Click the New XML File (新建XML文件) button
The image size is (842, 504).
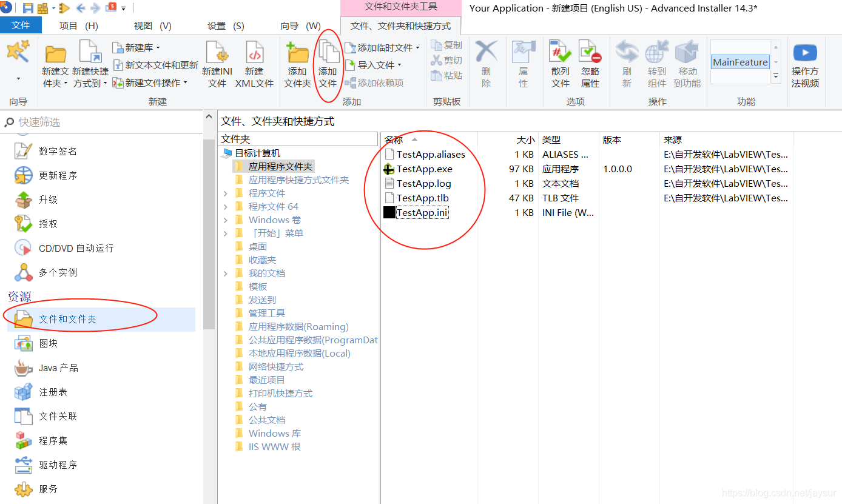coord(254,64)
